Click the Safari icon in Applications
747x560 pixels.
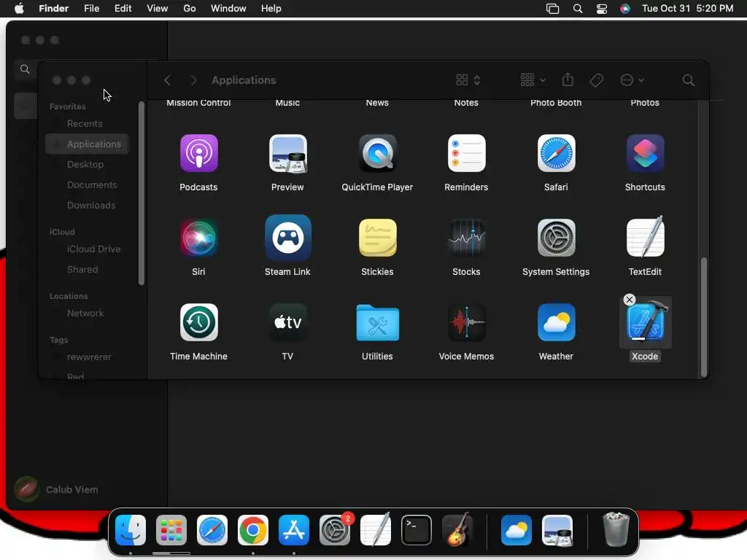(x=556, y=153)
